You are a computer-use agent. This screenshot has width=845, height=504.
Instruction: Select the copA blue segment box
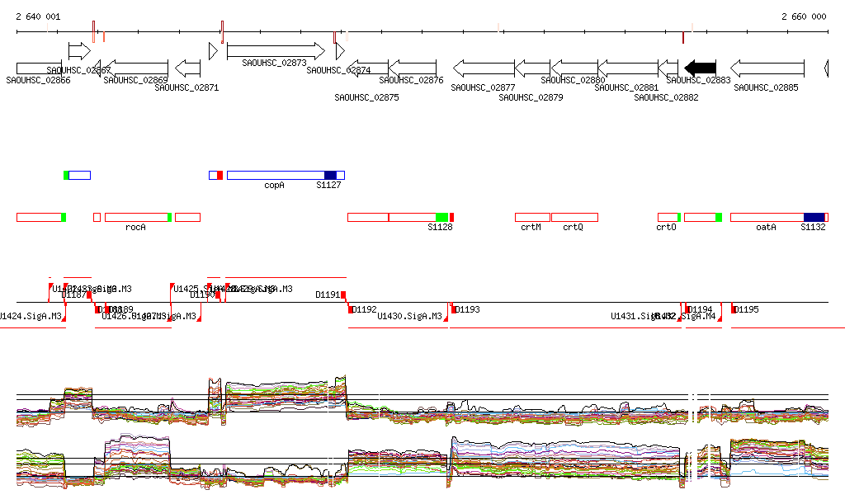[x=276, y=175]
